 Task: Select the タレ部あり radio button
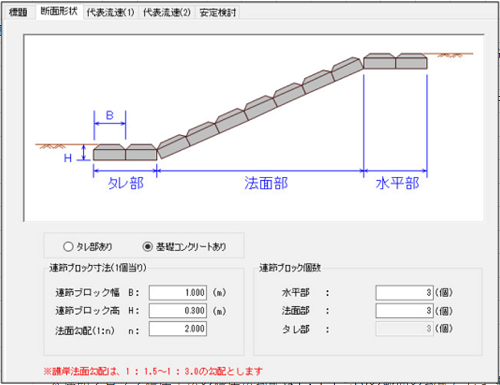(x=88, y=247)
